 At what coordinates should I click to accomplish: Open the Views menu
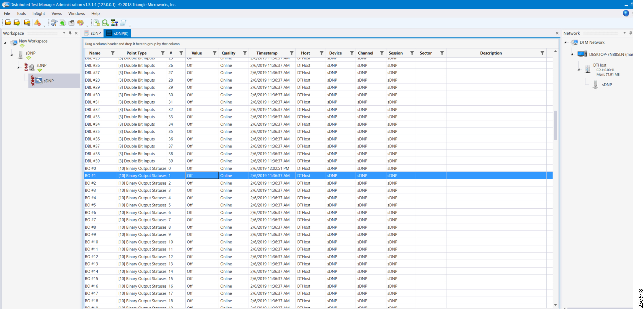[57, 13]
